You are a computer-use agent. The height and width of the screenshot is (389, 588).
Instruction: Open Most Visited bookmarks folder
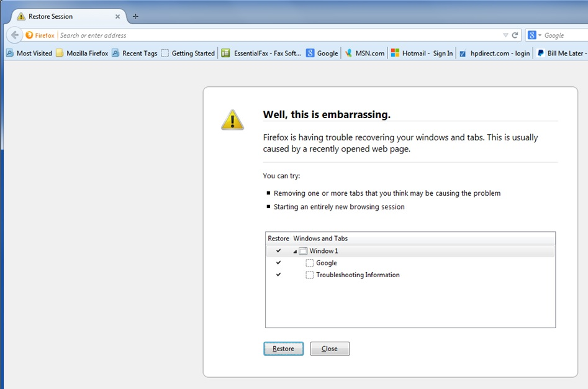pos(29,53)
